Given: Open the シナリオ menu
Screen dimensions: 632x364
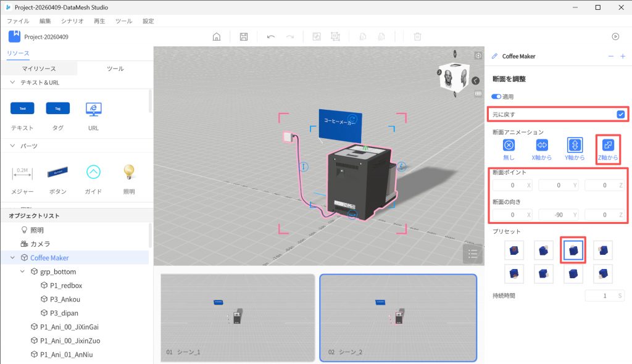Looking at the screenshot, I should coord(72,21).
